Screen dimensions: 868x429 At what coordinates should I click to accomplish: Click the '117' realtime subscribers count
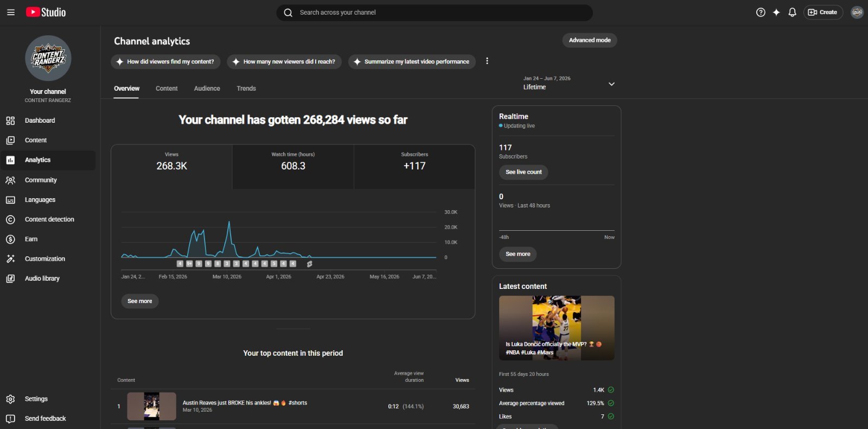pos(506,148)
